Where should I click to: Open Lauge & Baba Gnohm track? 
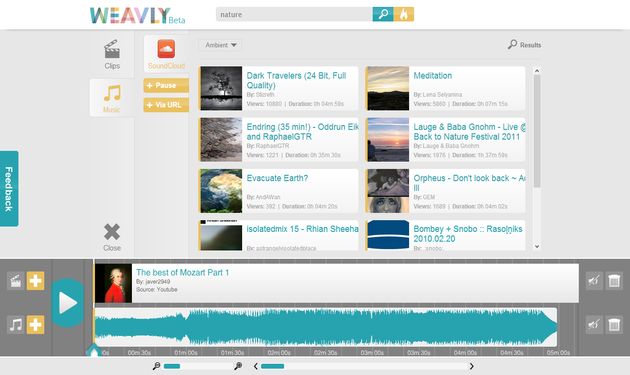point(469,131)
